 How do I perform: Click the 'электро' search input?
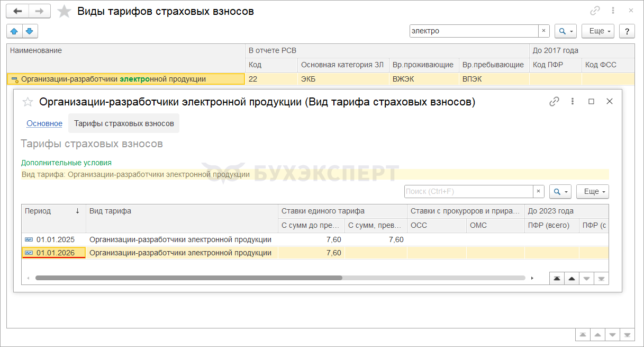tap(474, 31)
